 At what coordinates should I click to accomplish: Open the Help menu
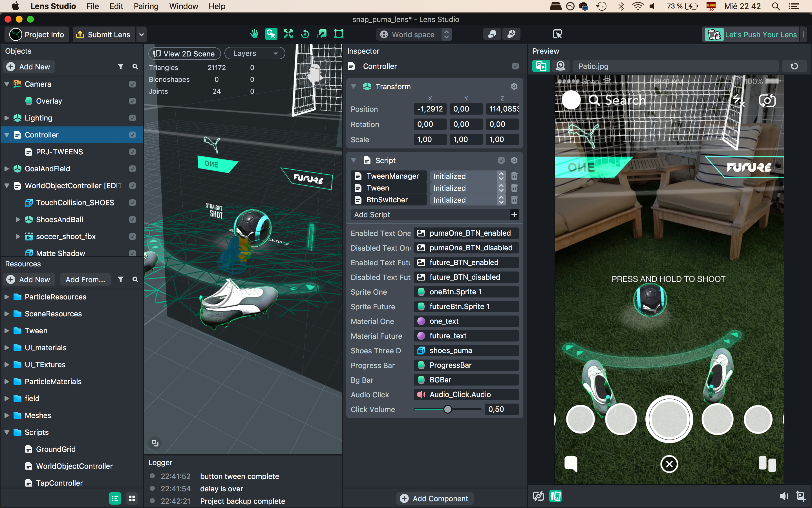point(217,6)
